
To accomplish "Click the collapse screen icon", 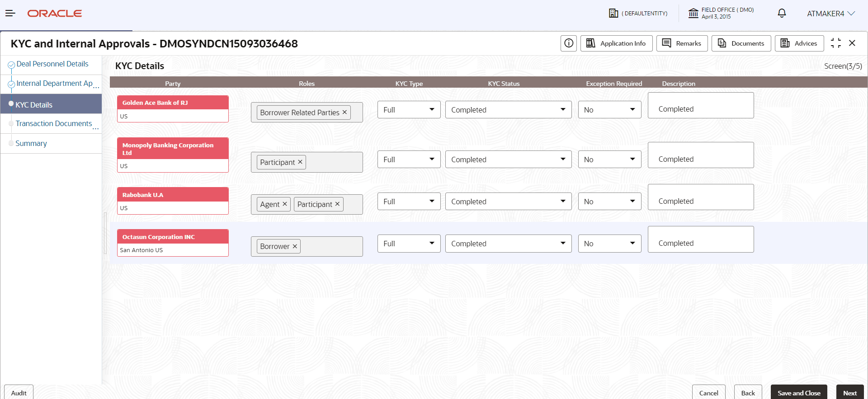I will (x=836, y=43).
